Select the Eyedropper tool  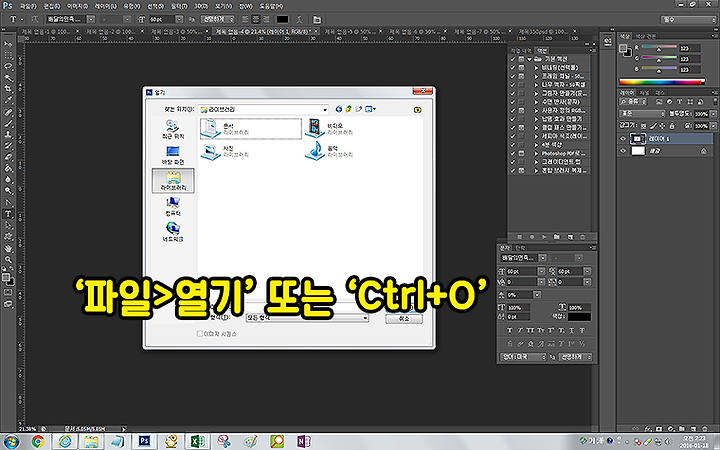(8, 101)
